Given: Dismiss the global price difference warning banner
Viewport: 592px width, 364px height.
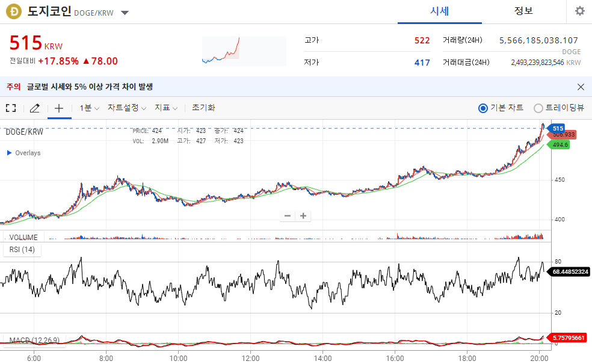Looking at the screenshot, I should click(581, 87).
